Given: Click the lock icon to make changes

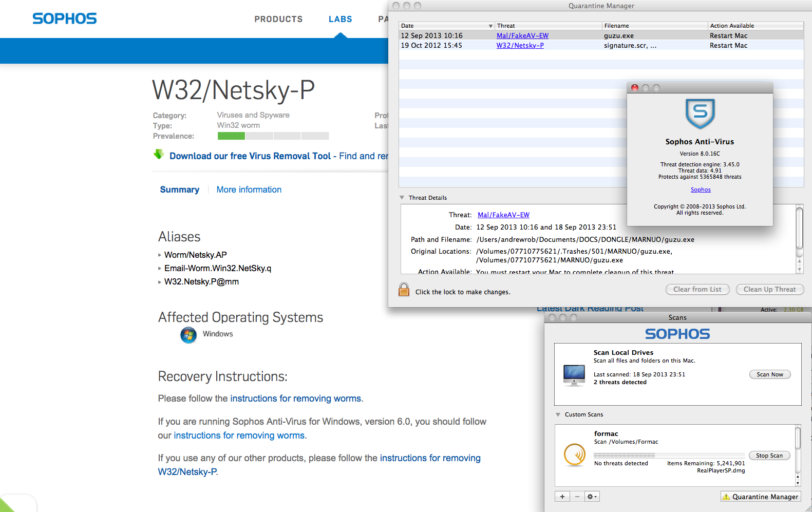Looking at the screenshot, I should (404, 290).
